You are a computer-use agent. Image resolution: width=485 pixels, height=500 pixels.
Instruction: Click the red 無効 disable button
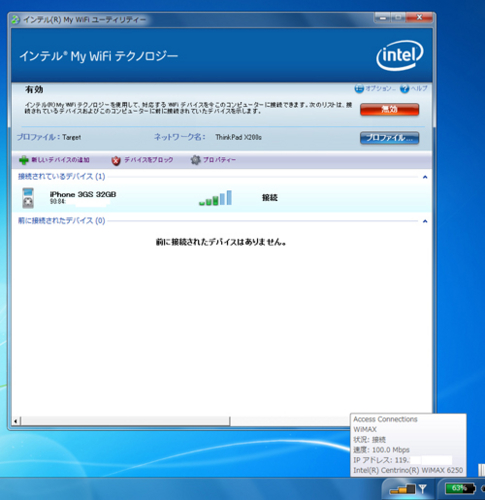(x=389, y=109)
